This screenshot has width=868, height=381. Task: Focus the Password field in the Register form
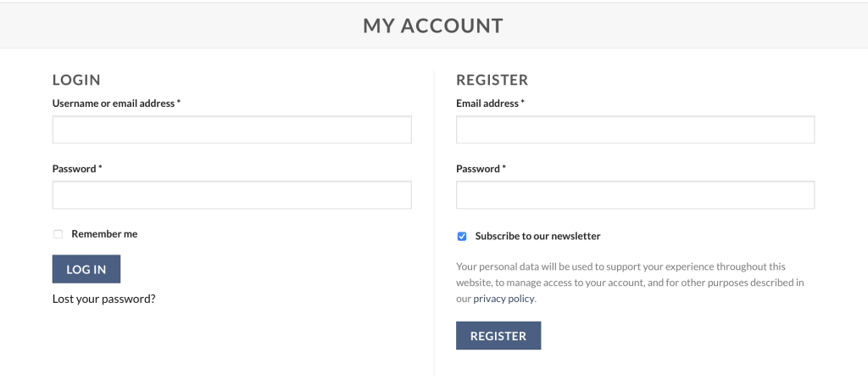[635, 195]
